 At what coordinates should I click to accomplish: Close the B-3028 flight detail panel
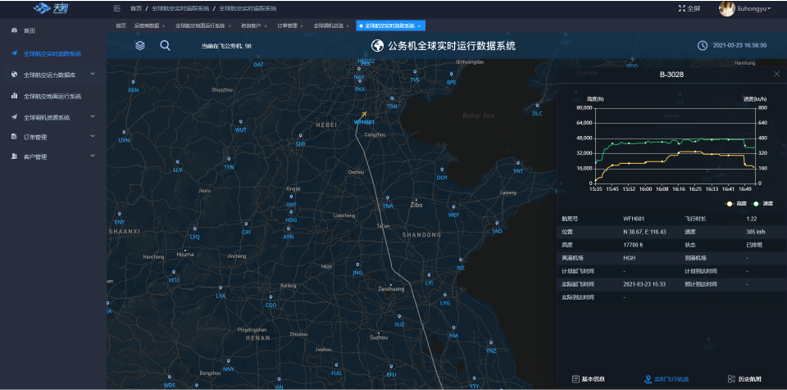776,74
